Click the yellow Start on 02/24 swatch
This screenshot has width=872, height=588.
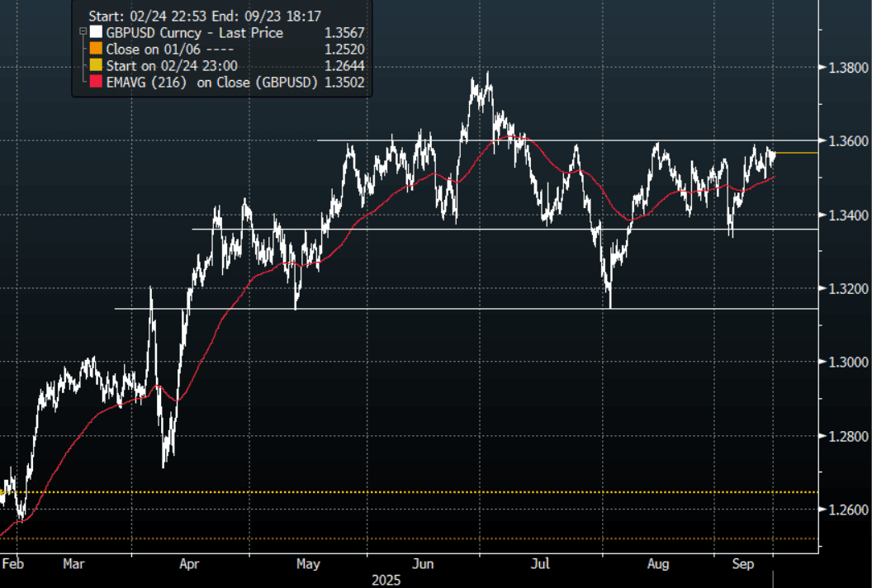tap(96, 66)
